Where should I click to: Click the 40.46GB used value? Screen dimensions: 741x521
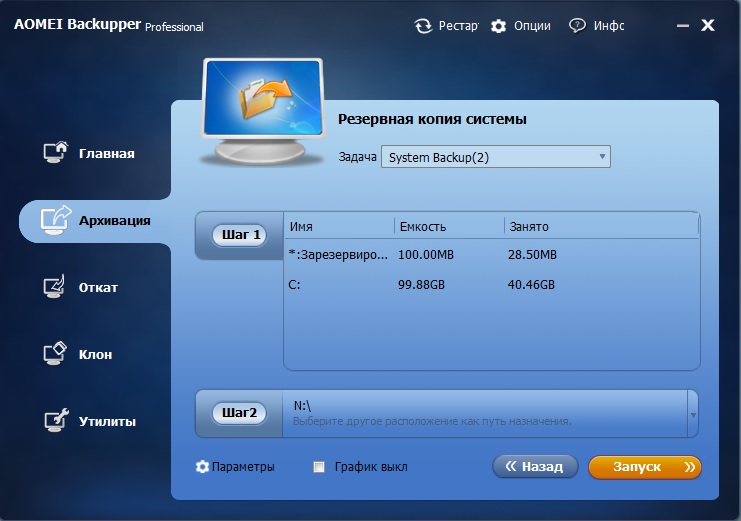(x=531, y=285)
